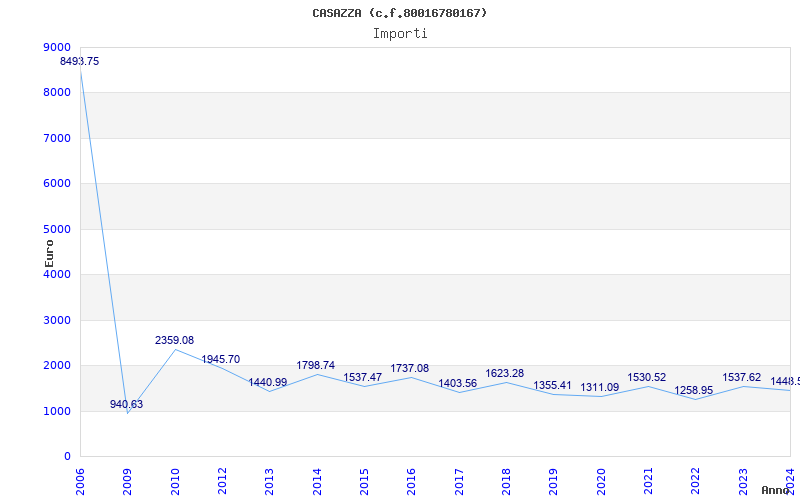Click the 6000 y-axis tick label

click(57, 184)
